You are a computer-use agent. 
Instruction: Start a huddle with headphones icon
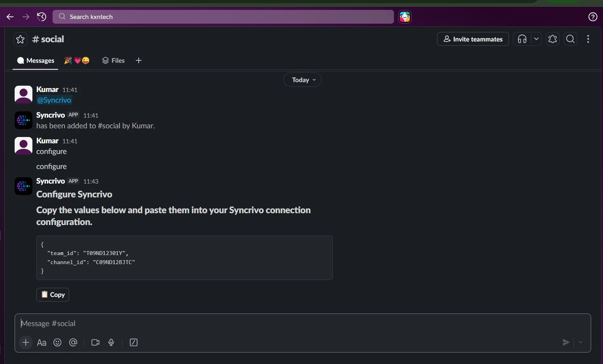pyautogui.click(x=522, y=39)
